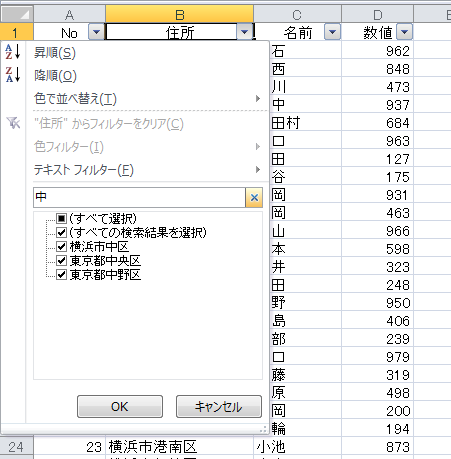Confirm the filter with OK
Screen dimensions: 451x459
120,407
